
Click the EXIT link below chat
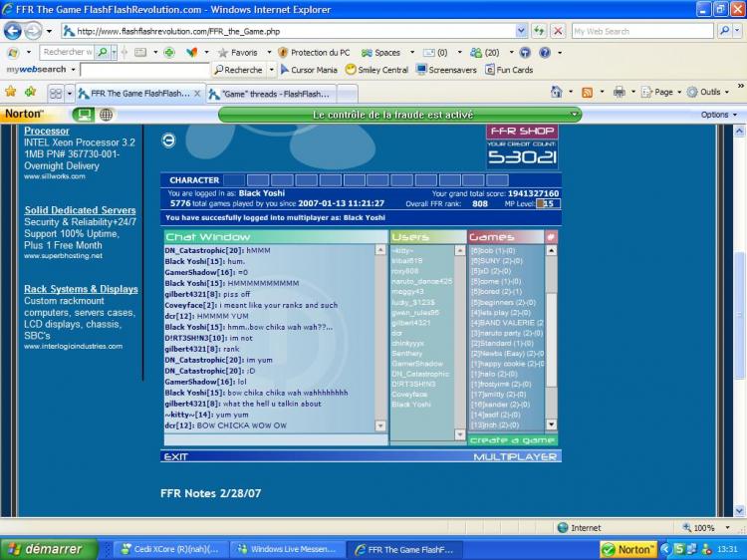click(x=176, y=456)
